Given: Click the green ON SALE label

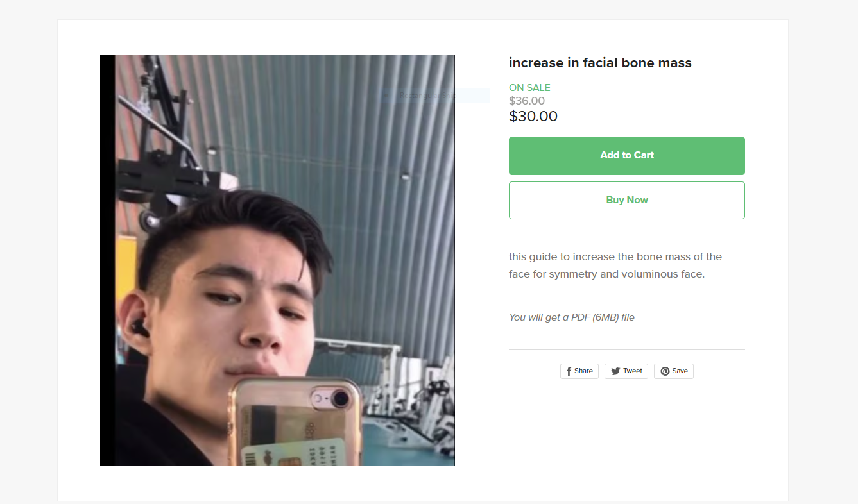Looking at the screenshot, I should pos(529,88).
